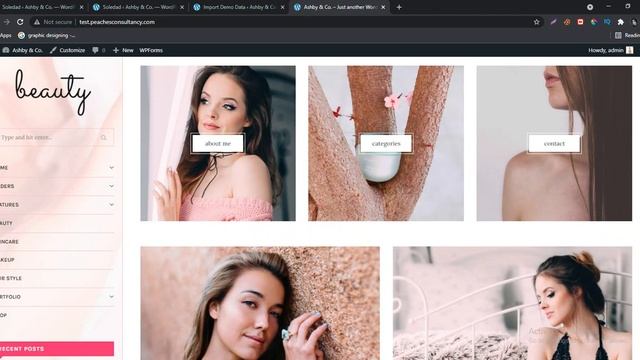Select the active Ashby & Co. tab
Image resolution: width=640 pixels, height=360 pixels.
coord(340,7)
